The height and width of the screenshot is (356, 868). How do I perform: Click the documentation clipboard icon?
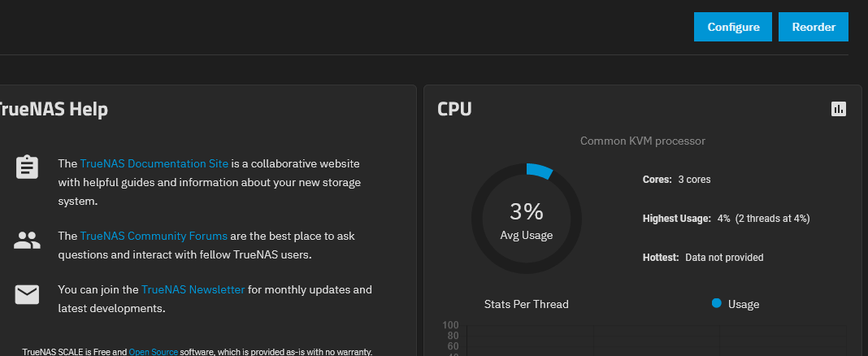pyautogui.click(x=27, y=167)
